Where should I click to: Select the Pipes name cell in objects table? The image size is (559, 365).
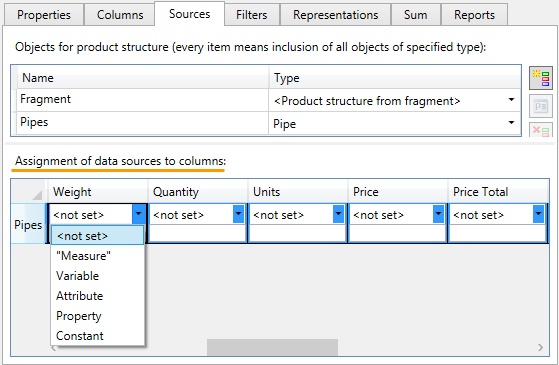tap(142, 123)
